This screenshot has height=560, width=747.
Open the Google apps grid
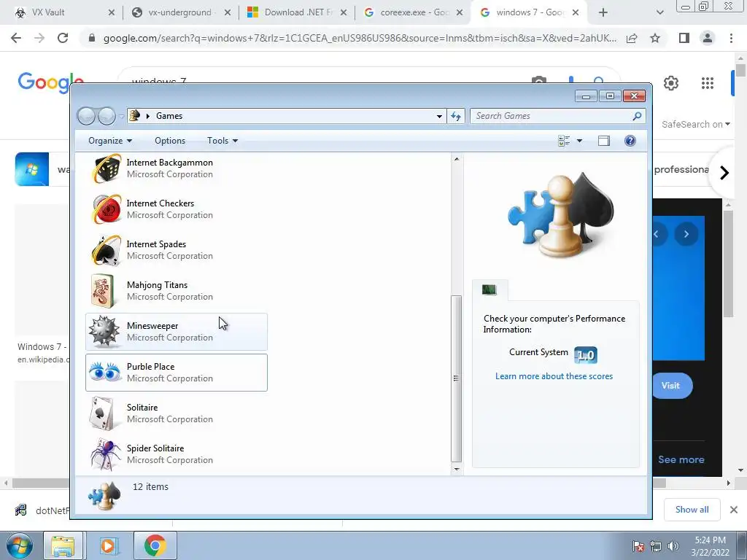click(708, 83)
